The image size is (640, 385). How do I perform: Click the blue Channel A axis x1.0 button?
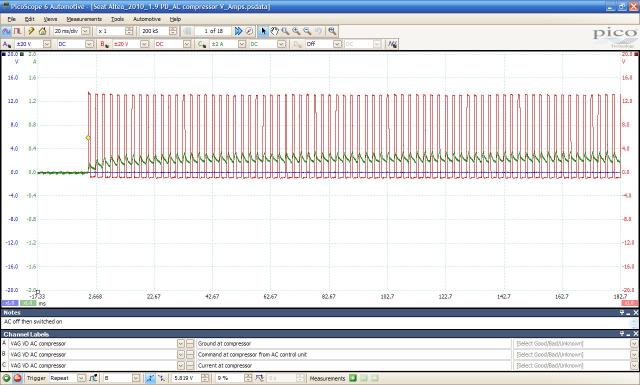click(x=9, y=303)
